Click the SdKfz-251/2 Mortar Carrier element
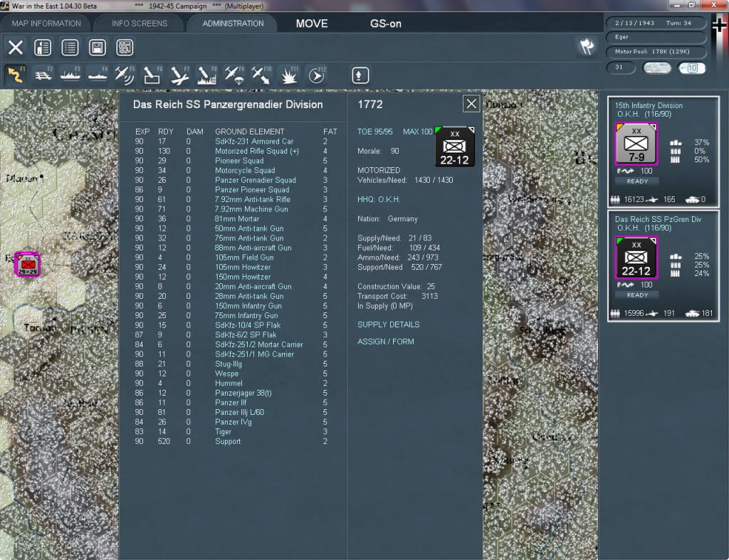The image size is (729, 560). pos(258,344)
